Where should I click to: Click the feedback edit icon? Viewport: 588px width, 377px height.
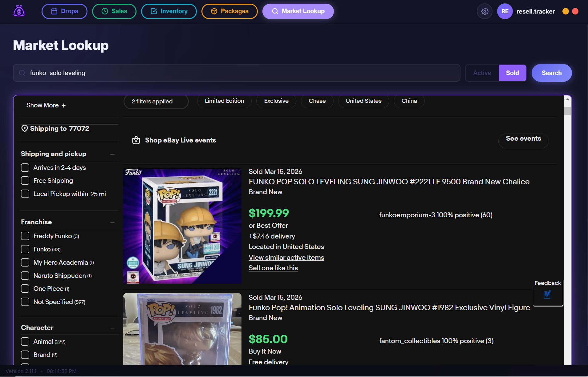547,295
